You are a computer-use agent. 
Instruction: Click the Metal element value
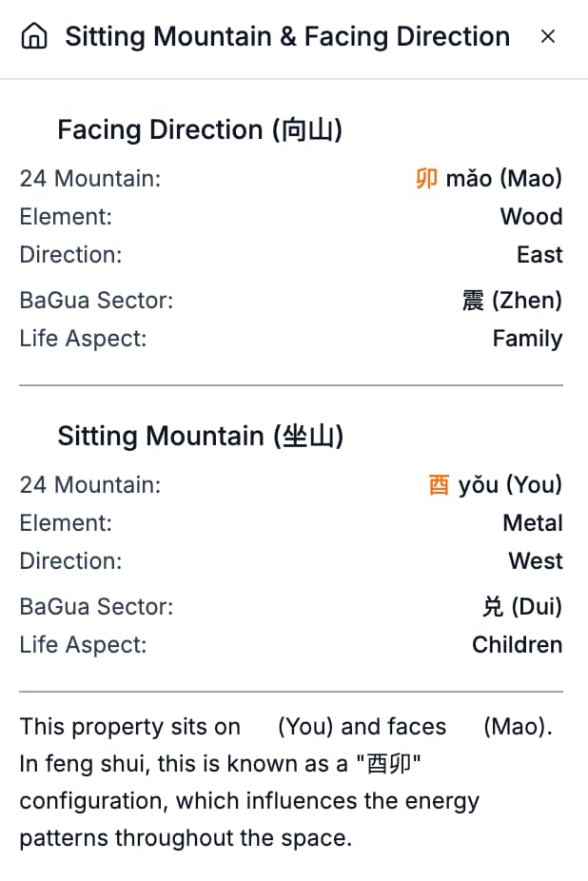click(534, 522)
